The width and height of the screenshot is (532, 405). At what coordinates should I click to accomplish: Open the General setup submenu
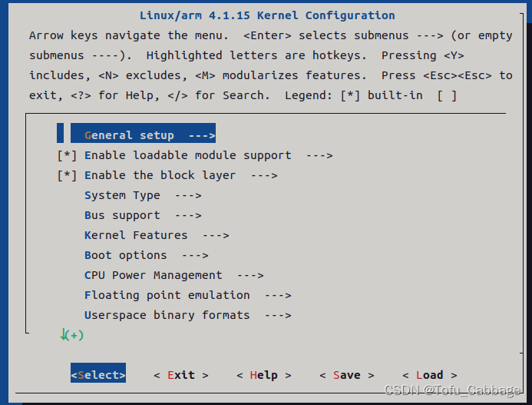click(x=143, y=133)
